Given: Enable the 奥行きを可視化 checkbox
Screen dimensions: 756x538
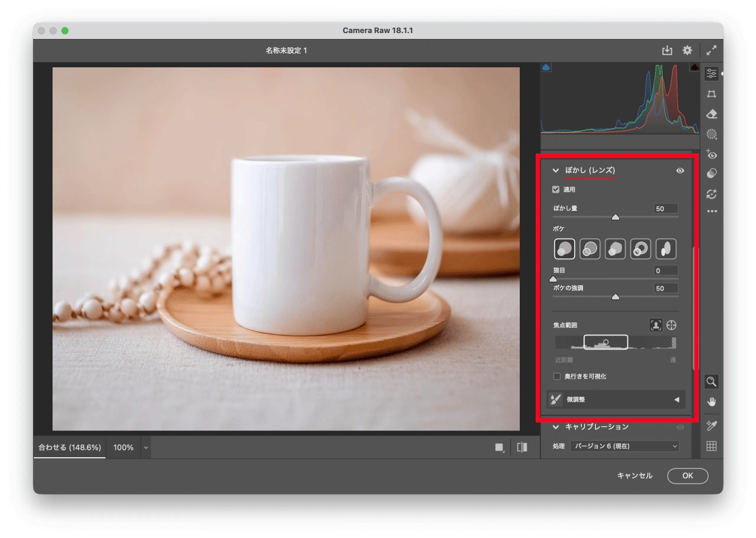Looking at the screenshot, I should point(556,376).
